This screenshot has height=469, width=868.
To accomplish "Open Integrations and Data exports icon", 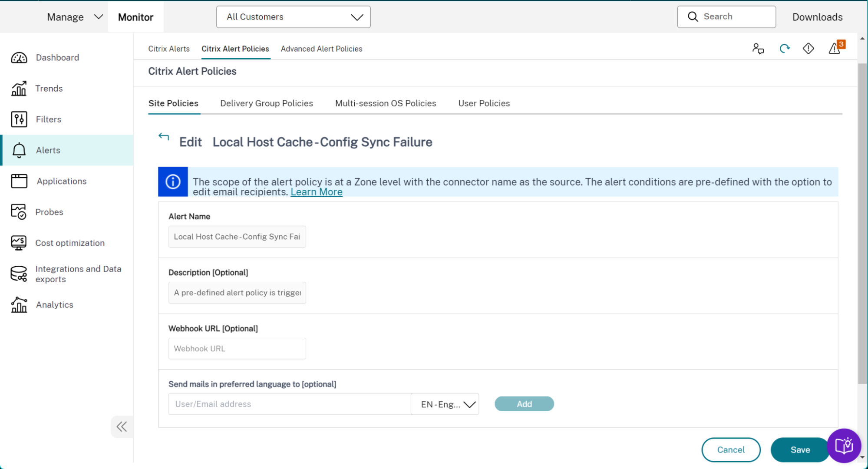I will point(19,274).
